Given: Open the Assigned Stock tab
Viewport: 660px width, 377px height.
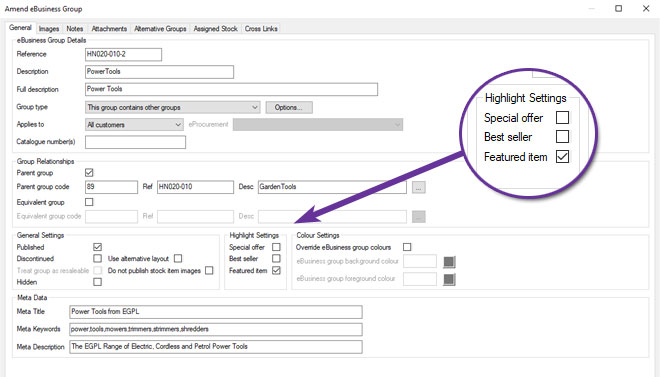Looking at the screenshot, I should pos(216,29).
